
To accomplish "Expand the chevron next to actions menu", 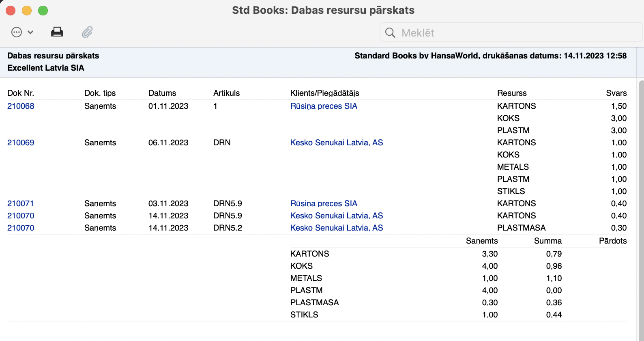I will point(30,32).
